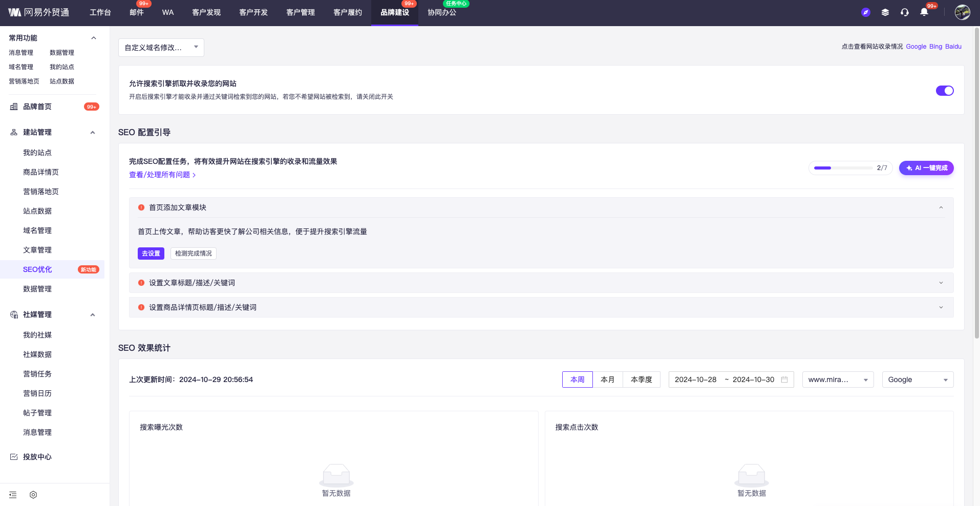Viewport: 980px width, 506px height.
Task: Select the 本周 time range option
Action: pyautogui.click(x=577, y=379)
